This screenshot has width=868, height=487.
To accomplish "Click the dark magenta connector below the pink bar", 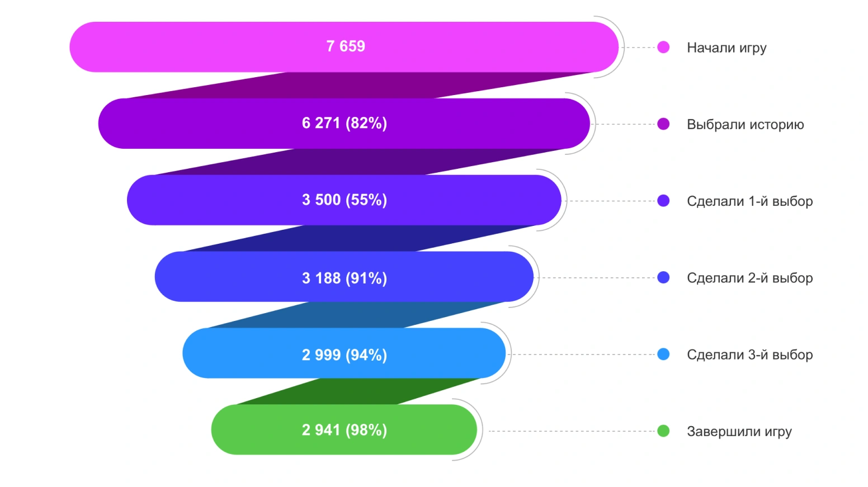I will point(358,85).
